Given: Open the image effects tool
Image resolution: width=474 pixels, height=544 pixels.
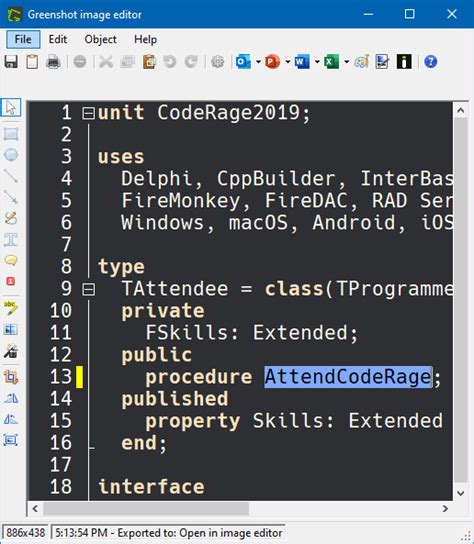Looking at the screenshot, I should click(11, 351).
